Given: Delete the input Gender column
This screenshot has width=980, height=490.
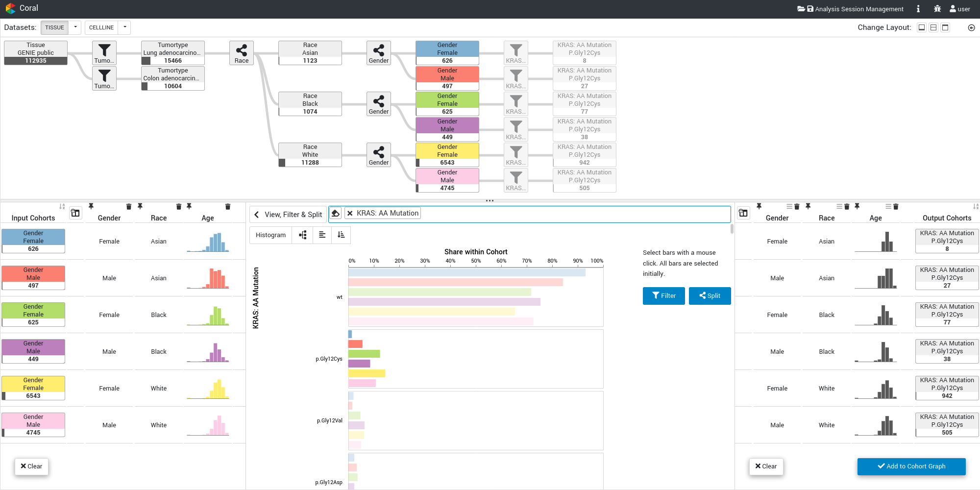Looking at the screenshot, I should [129, 206].
